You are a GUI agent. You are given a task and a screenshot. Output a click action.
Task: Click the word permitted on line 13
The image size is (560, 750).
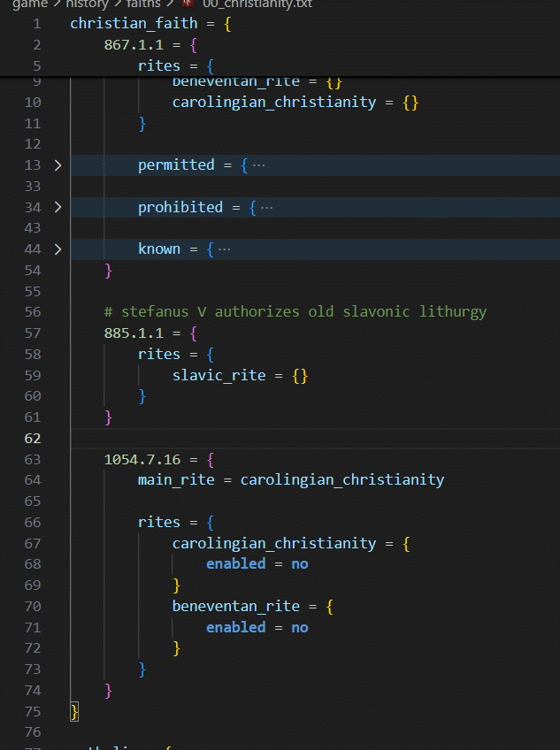click(x=176, y=165)
